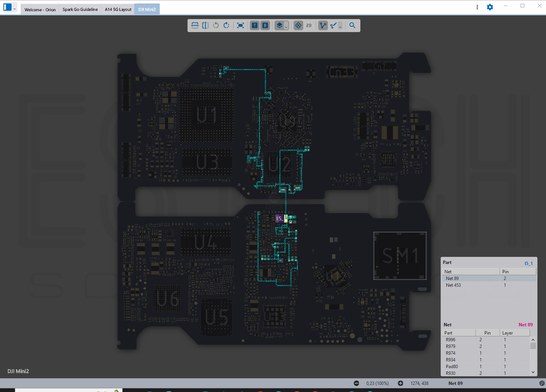This screenshot has width=546, height=392.
Task: Switch to Spark Go Guideline tab
Action: (80, 10)
